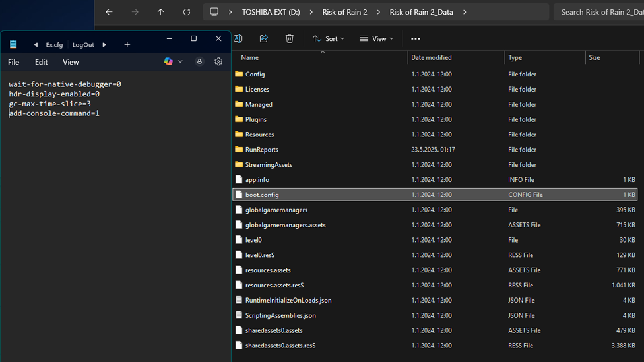
Task: Click the boot.config file icon
Action: [x=239, y=195]
